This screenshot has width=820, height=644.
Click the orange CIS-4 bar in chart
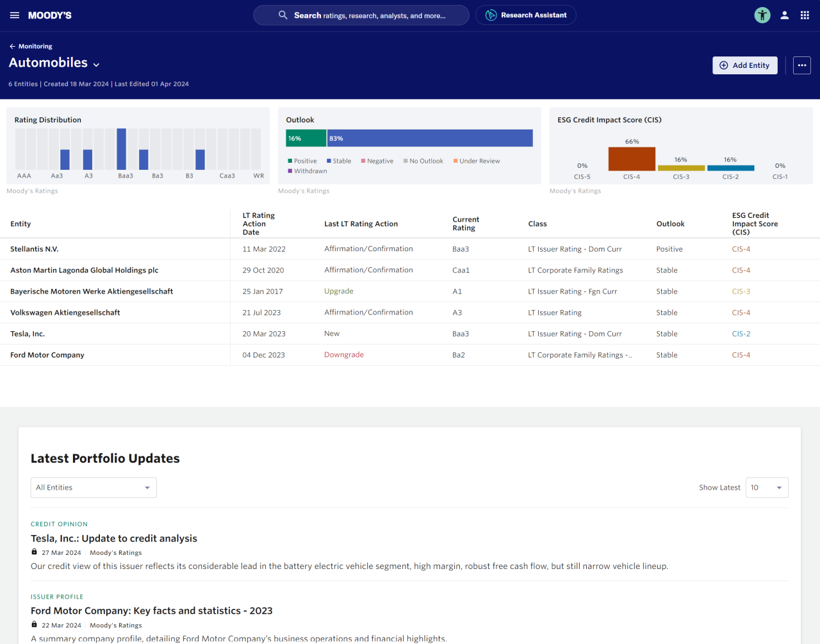coord(632,159)
